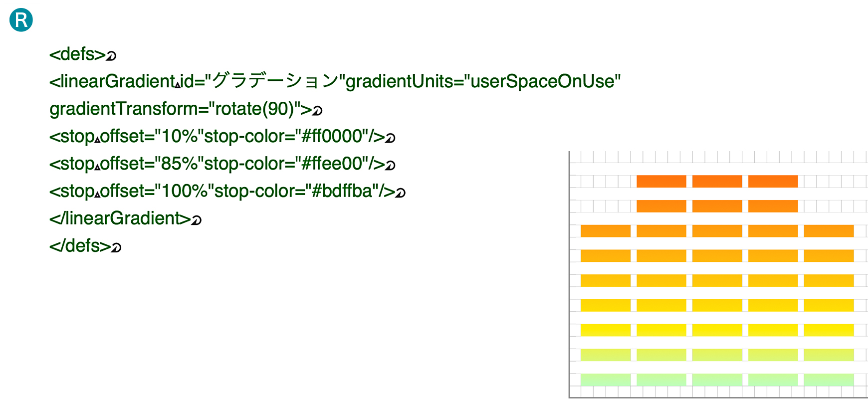Click the return marker after </linearGradient>
Viewport: 868px width, 399px height.
coord(196,220)
